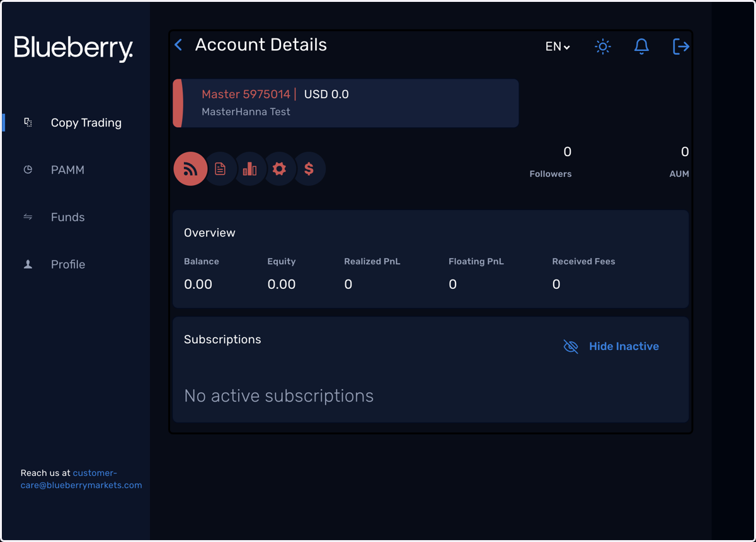Open the document report icon tab

pyautogui.click(x=220, y=169)
